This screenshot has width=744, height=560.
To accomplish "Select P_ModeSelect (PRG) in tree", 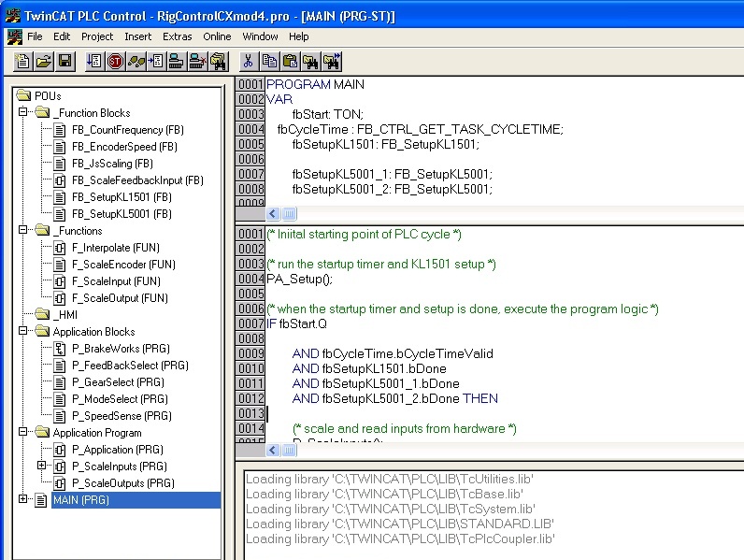I will (120, 399).
